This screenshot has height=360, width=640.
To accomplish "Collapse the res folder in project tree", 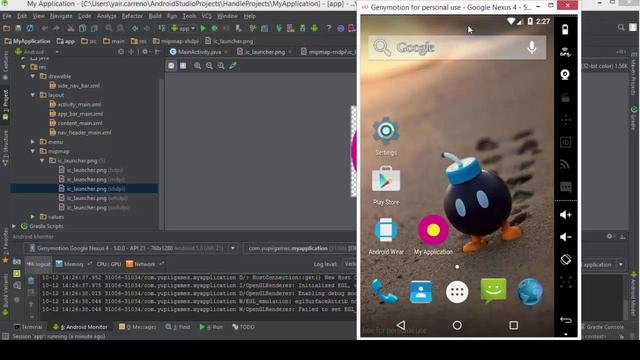I will [x=23, y=67].
